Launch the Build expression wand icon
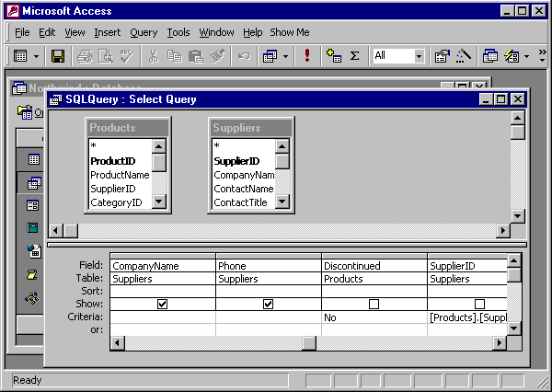Image resolution: width=552 pixels, height=392 pixels. (x=464, y=56)
